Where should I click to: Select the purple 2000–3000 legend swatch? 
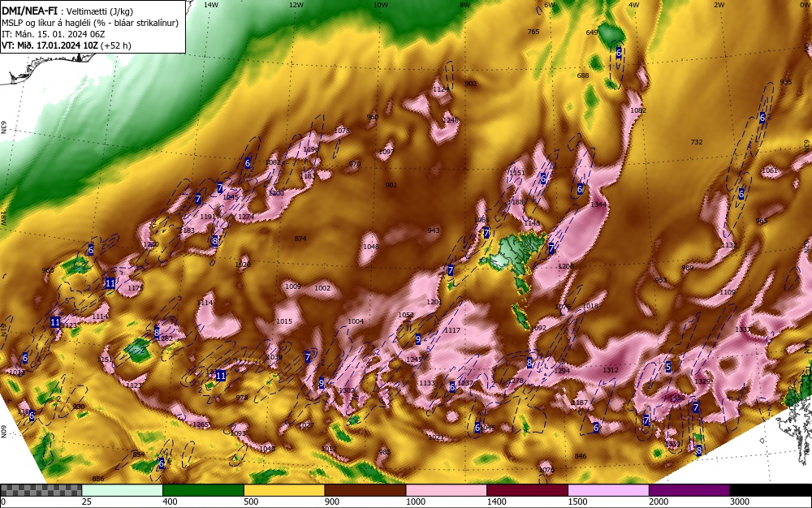[689, 490]
